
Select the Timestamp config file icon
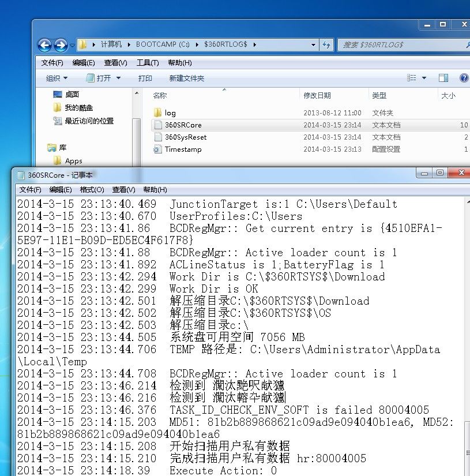pos(157,149)
